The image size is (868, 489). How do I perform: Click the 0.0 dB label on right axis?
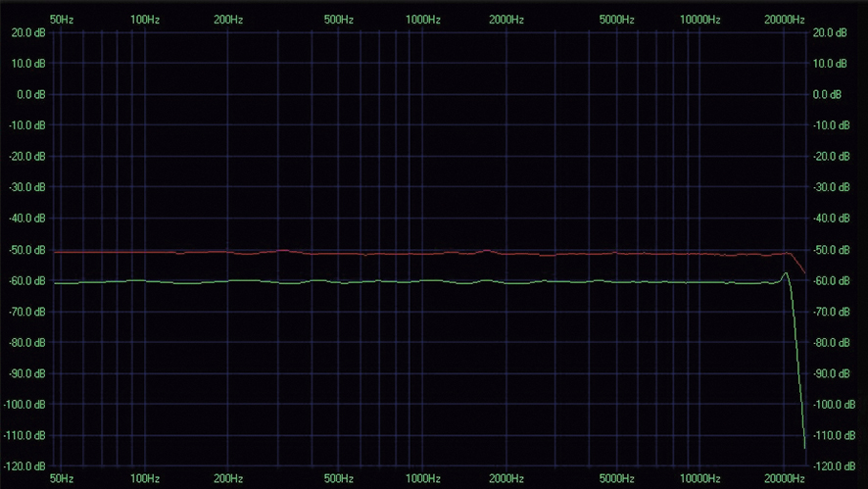[827, 95]
